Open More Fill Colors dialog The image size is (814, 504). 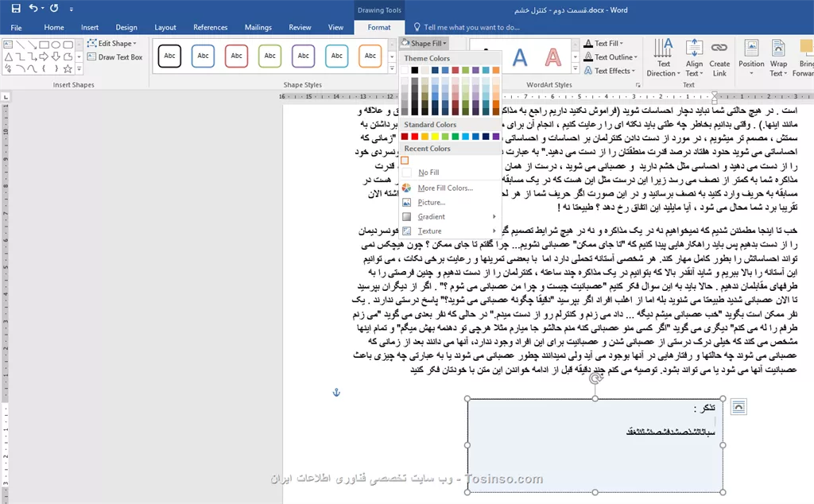(x=450, y=188)
